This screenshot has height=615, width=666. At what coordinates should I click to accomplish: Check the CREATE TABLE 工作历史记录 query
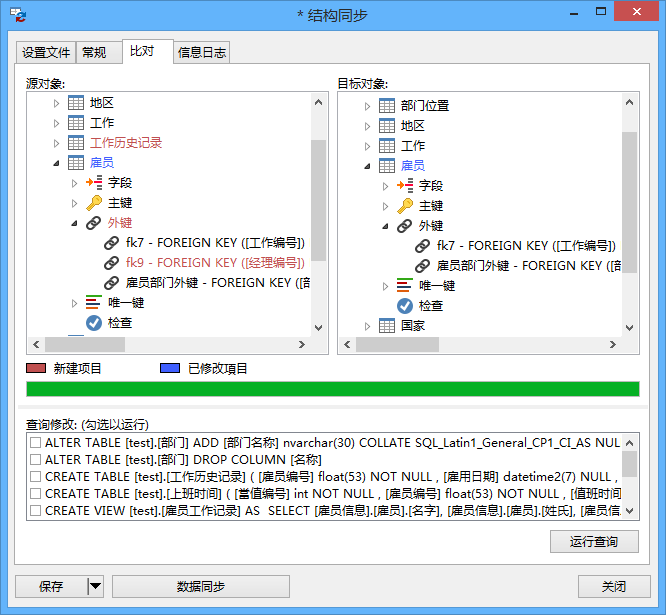pyautogui.click(x=36, y=477)
